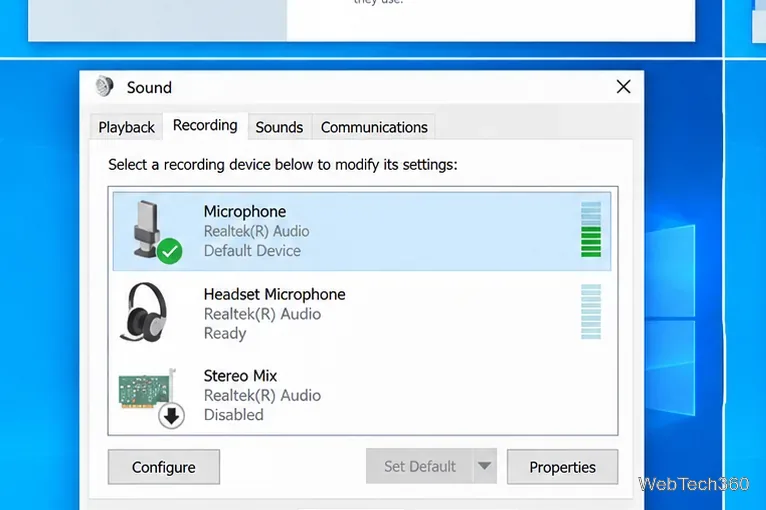Click the Stereo Mix sound card icon
Image resolution: width=766 pixels, height=510 pixels.
[147, 389]
